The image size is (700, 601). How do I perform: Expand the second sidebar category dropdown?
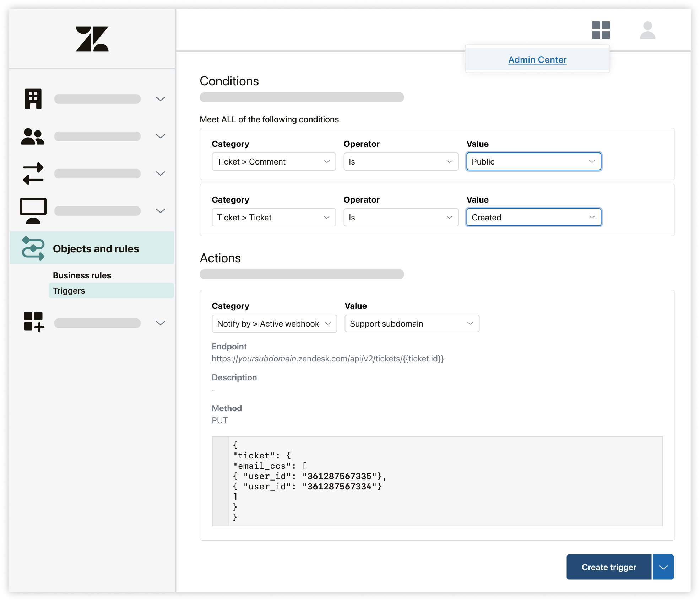(x=161, y=136)
